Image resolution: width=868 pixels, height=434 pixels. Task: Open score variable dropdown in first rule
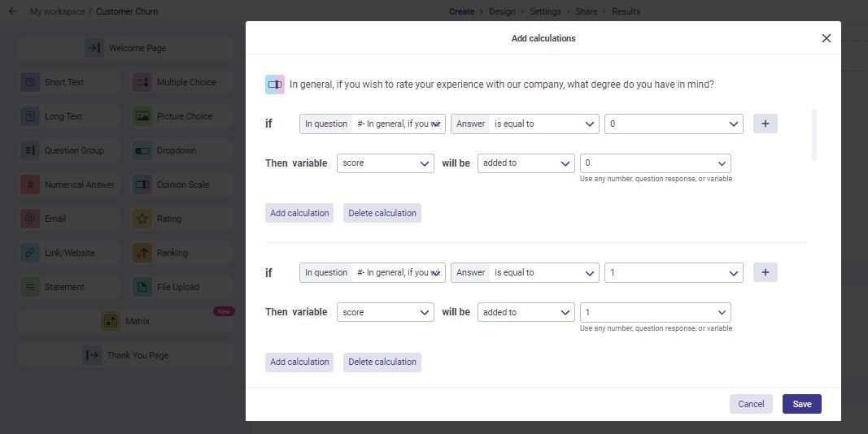[386, 163]
